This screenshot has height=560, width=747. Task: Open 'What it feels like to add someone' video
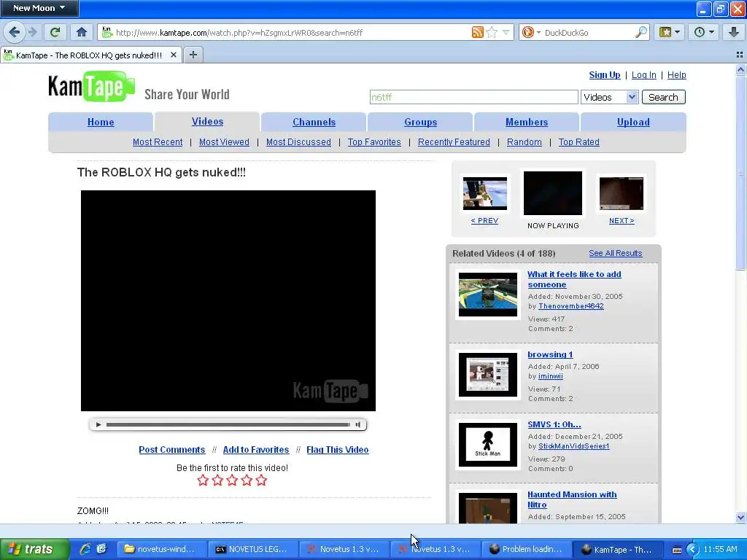point(574,279)
